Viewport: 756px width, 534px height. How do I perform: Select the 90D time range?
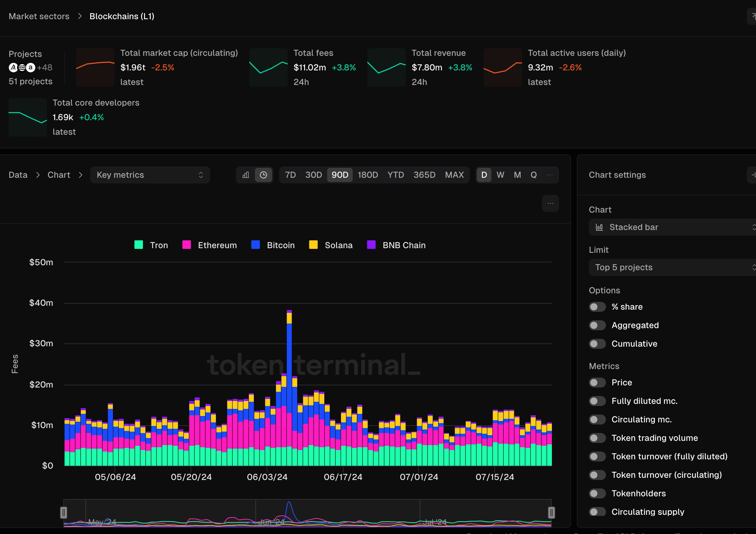pos(340,175)
